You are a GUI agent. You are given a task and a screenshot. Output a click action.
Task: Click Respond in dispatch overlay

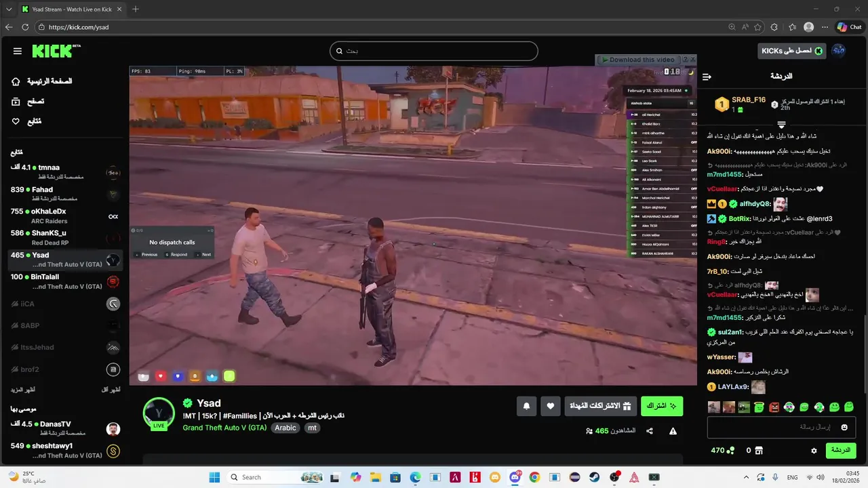(x=176, y=255)
